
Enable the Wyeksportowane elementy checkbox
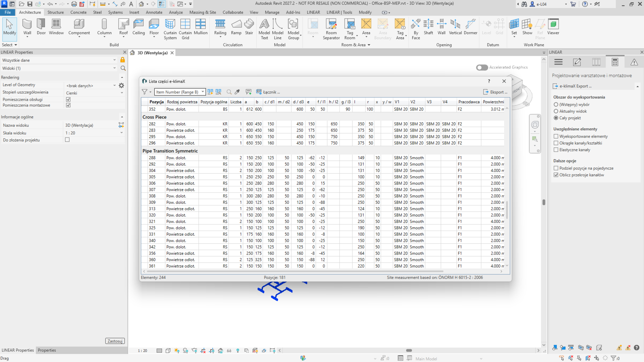point(556,136)
